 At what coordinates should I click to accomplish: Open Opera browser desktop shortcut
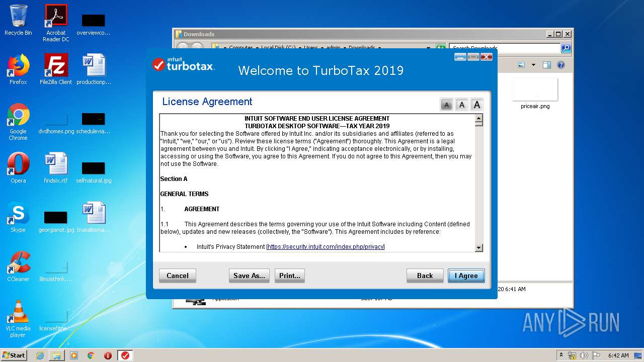coord(18,167)
